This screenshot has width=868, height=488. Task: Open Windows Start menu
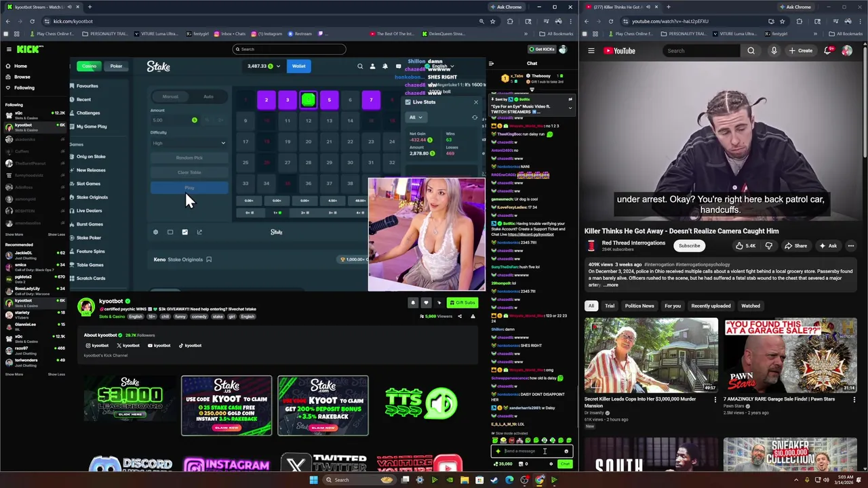tap(313, 480)
